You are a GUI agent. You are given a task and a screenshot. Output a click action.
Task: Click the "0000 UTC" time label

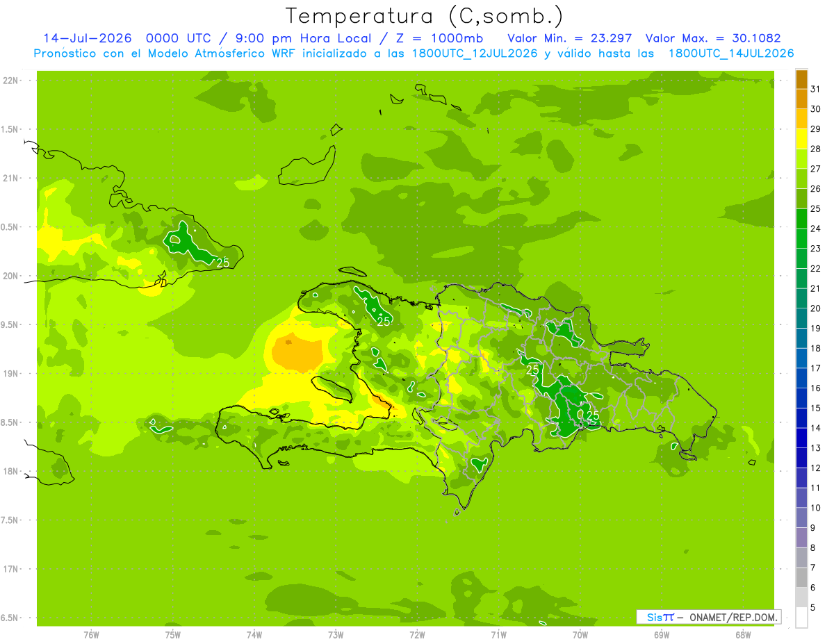tap(178, 38)
